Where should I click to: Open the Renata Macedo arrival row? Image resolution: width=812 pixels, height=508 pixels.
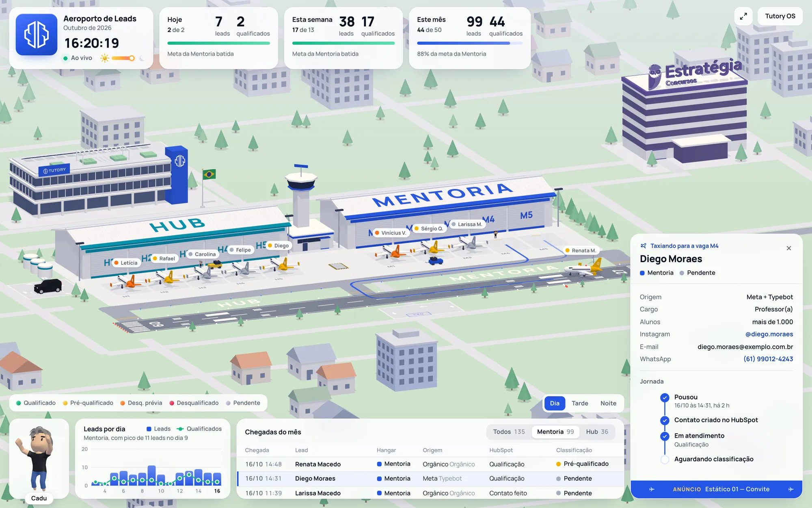[x=430, y=464]
